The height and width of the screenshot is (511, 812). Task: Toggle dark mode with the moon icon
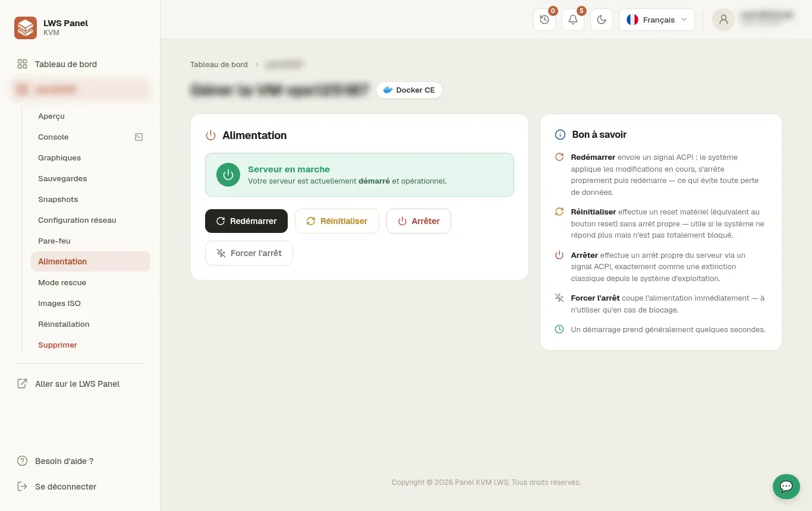[x=602, y=20]
